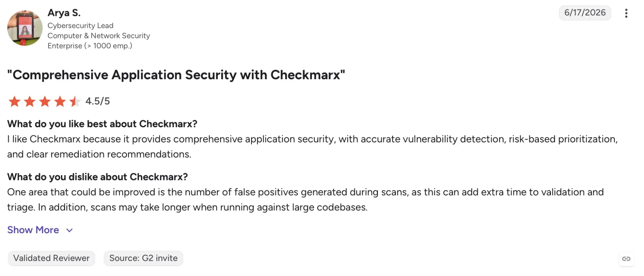
Task: Click the second rating star
Action: pos(30,101)
